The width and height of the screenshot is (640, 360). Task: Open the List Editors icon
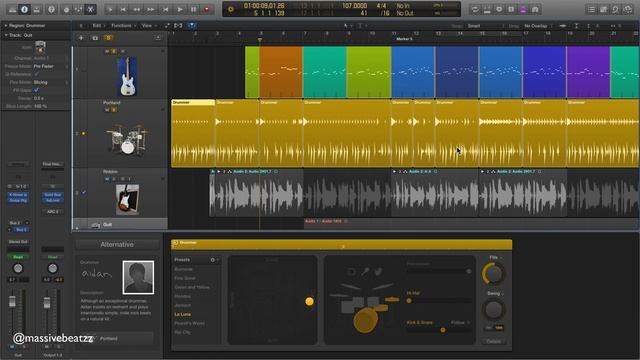coord(591,9)
